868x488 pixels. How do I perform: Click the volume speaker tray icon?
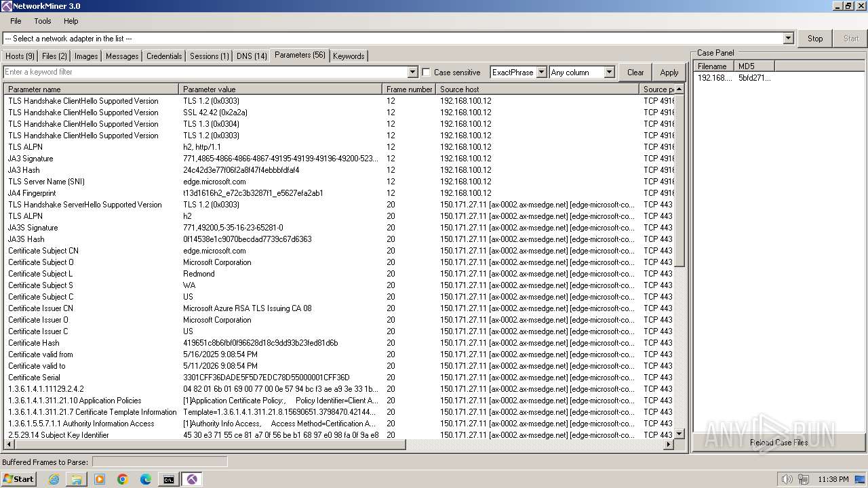[x=787, y=479]
